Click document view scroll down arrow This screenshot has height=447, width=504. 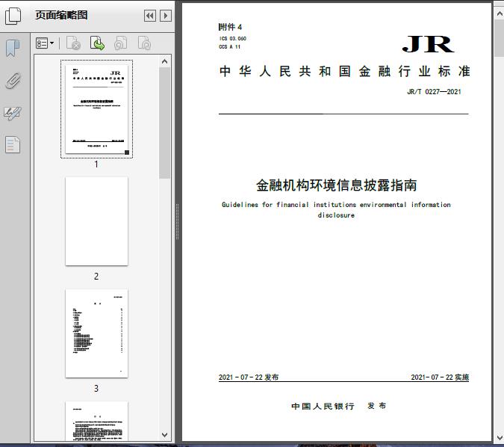[500, 438]
